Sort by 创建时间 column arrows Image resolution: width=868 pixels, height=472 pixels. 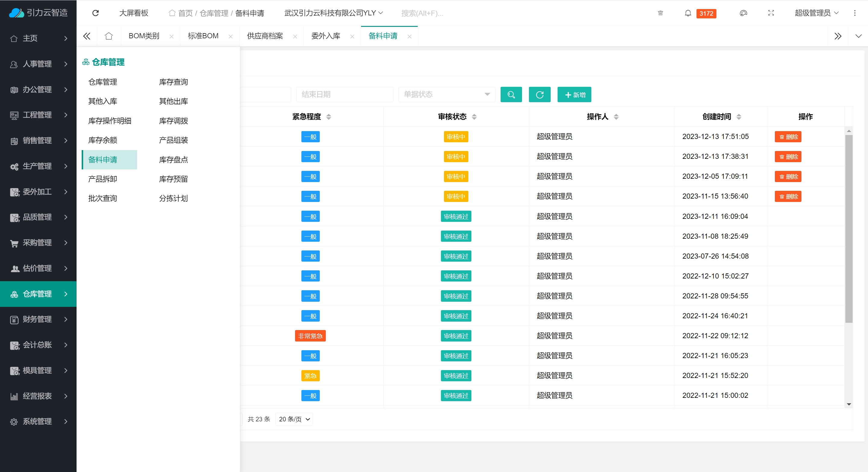click(739, 117)
